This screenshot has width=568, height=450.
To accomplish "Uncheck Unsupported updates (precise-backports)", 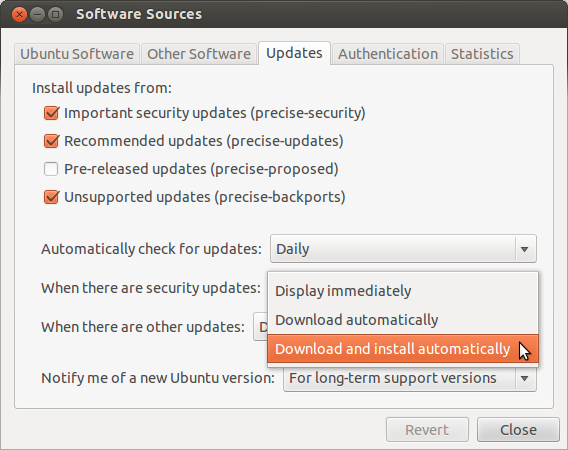I will click(51, 197).
